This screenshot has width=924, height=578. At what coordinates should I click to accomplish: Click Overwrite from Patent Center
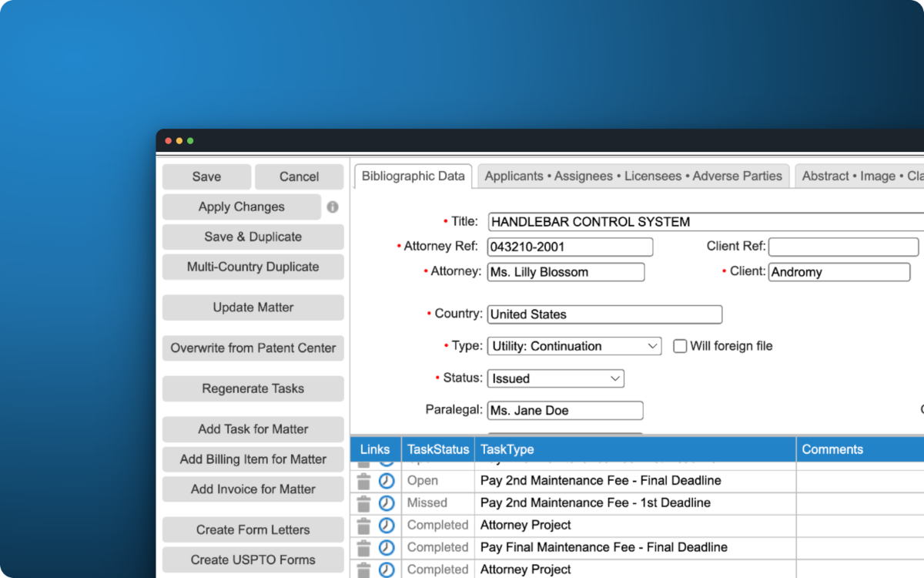[253, 348]
